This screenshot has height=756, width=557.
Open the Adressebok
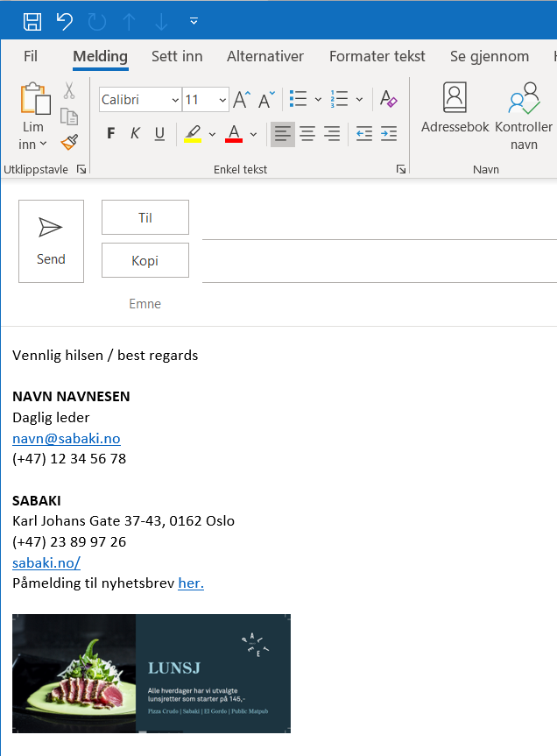[x=455, y=107]
